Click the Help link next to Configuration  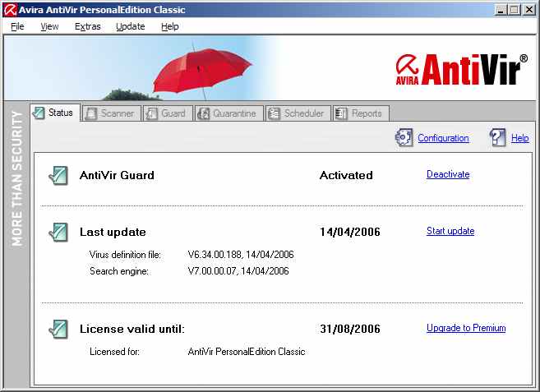(x=520, y=138)
